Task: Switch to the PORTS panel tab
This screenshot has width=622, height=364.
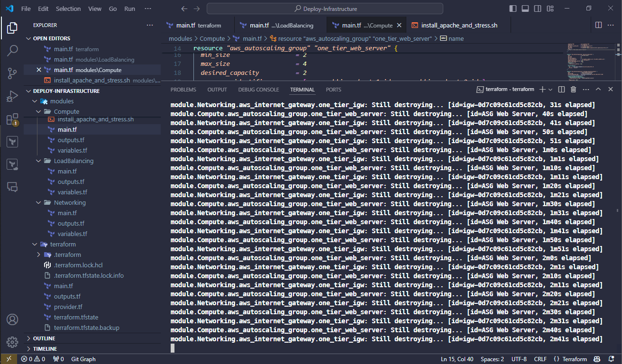Action: (333, 90)
